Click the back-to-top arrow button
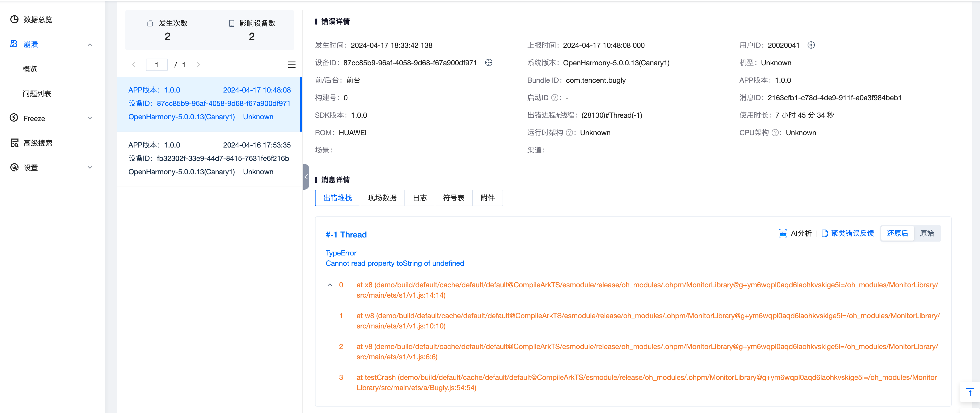 pyautogui.click(x=970, y=392)
